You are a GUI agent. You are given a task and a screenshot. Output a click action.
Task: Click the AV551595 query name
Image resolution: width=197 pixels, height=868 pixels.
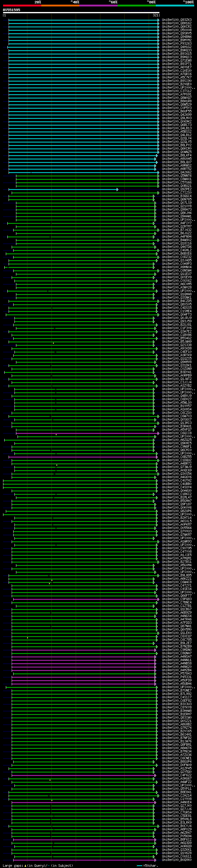11,10
